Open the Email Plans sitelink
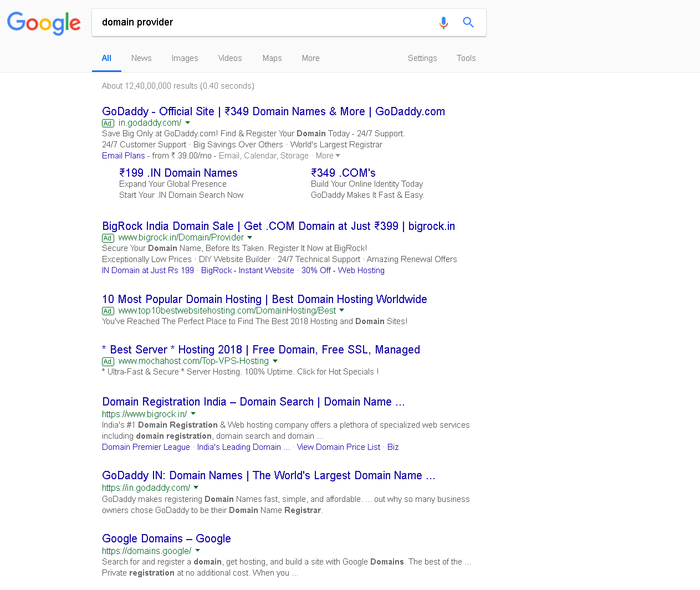The height and width of the screenshot is (590, 700). (123, 156)
